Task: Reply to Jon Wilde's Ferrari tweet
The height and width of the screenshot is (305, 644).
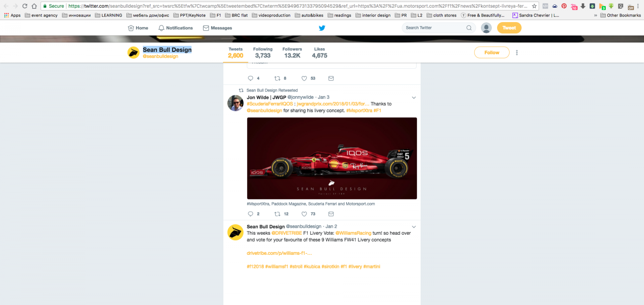Action: [x=250, y=214]
